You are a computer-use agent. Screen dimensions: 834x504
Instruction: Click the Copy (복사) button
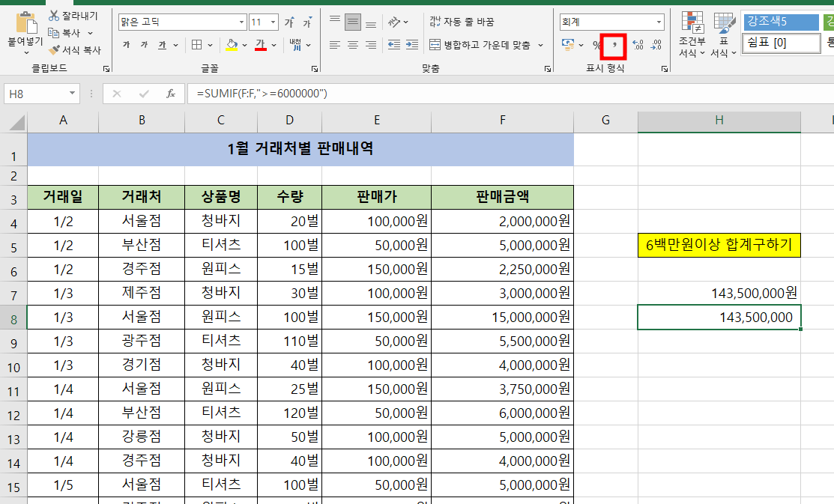tap(64, 33)
